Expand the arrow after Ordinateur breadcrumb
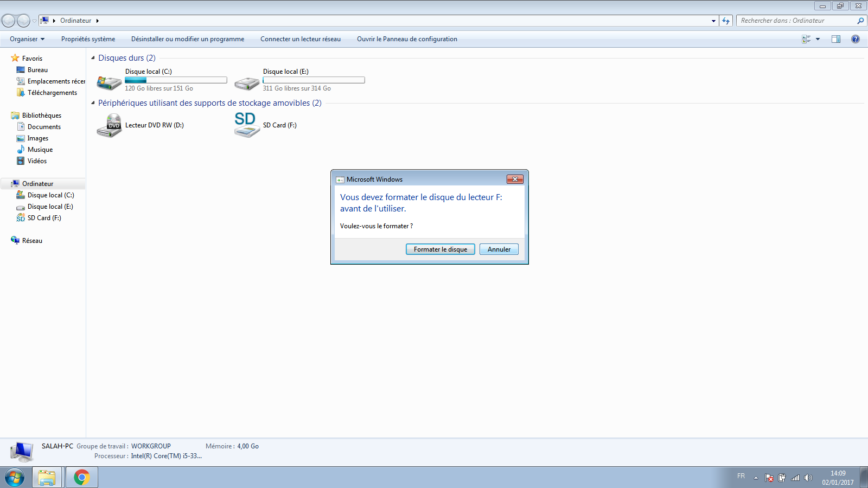Image resolution: width=868 pixels, height=488 pixels. [97, 21]
